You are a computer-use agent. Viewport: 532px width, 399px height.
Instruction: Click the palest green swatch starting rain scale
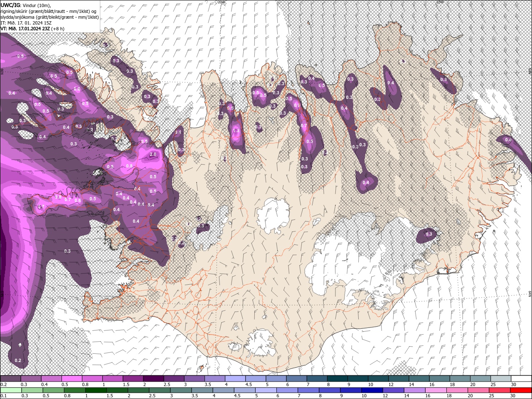[x=10, y=390]
